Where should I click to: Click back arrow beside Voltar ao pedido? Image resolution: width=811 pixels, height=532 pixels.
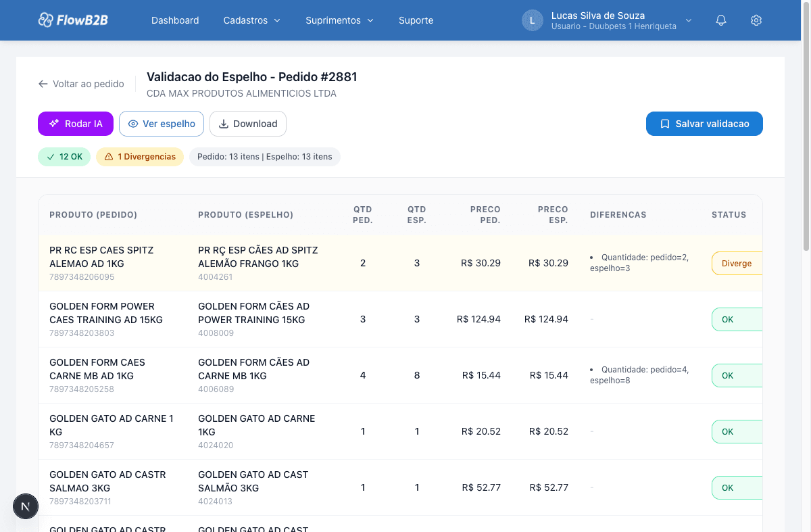tap(43, 84)
